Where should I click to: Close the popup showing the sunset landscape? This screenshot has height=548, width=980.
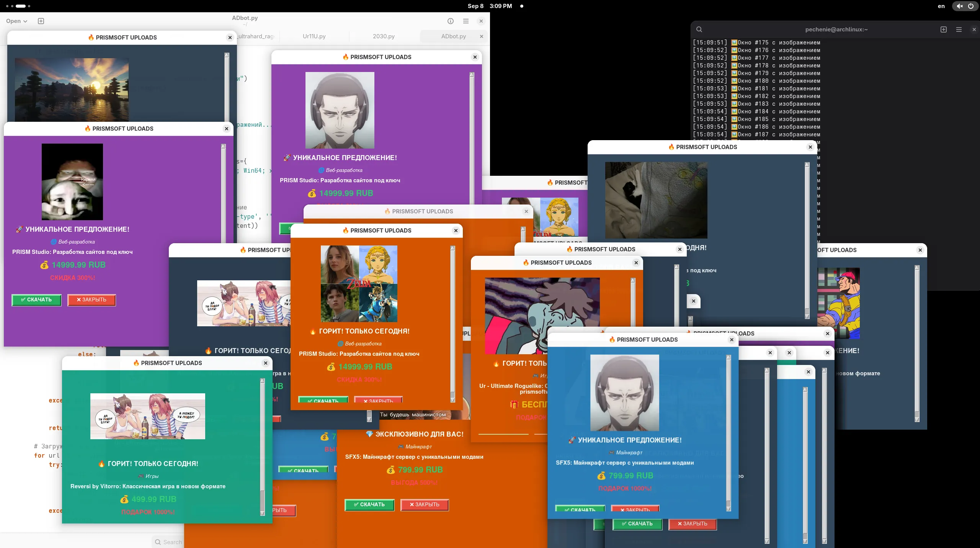point(230,38)
